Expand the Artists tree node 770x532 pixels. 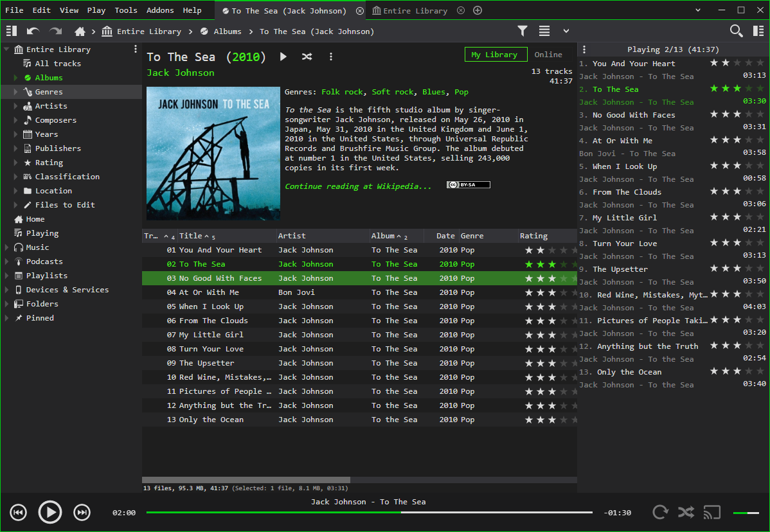[x=15, y=106]
